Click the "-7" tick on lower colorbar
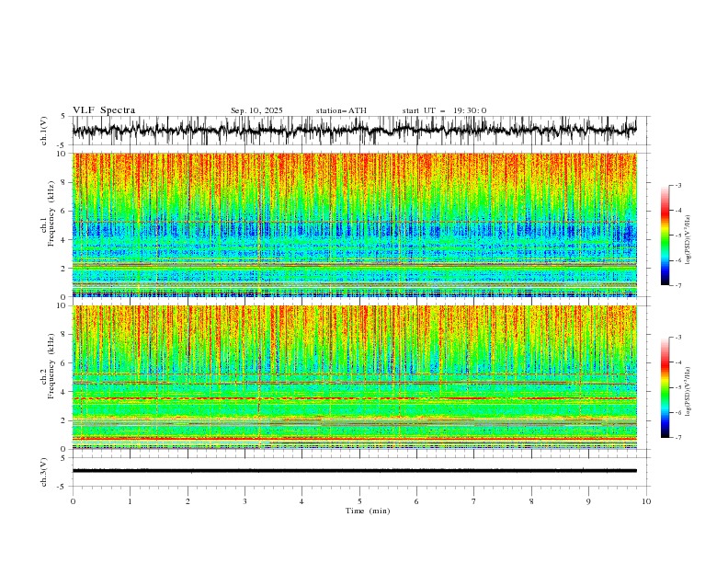Image resolution: width=728 pixels, height=563 pixels. [677, 438]
